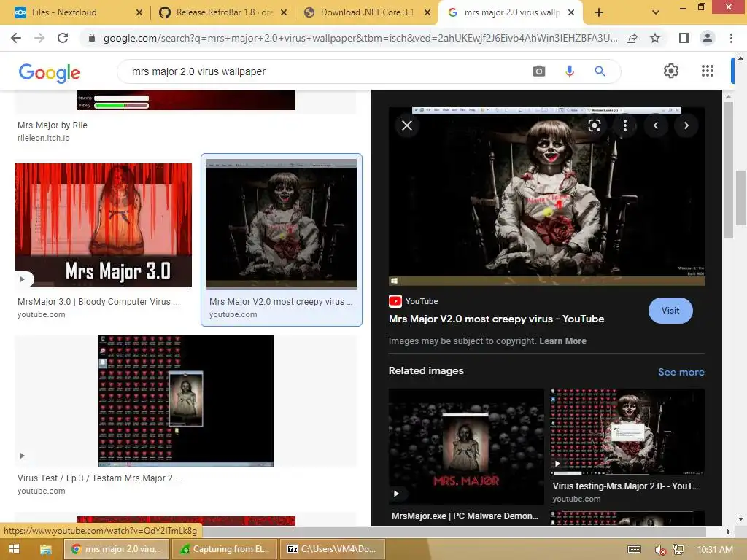Click the Visit button
747x560 pixels.
[x=670, y=311]
